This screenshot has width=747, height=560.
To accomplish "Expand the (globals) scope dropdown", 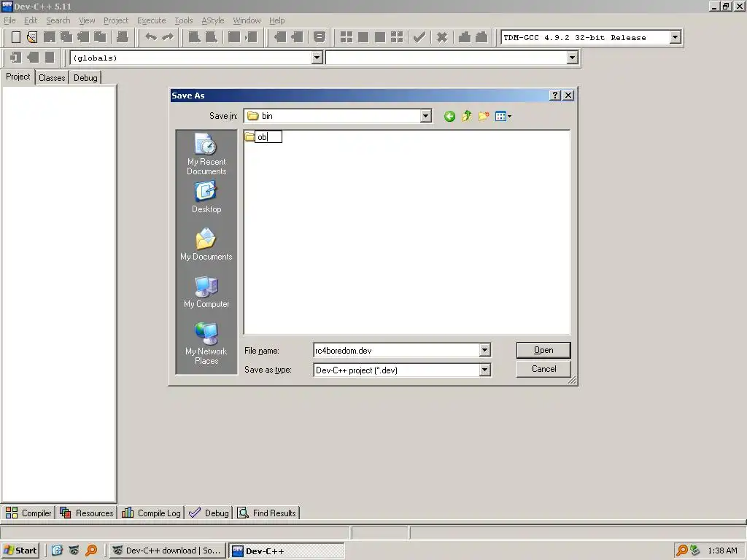I will point(317,58).
